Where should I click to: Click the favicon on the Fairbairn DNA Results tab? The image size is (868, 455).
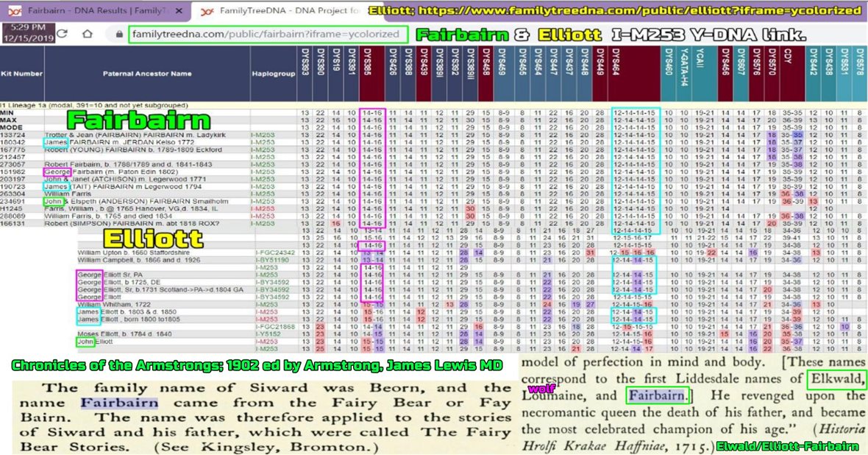point(13,12)
